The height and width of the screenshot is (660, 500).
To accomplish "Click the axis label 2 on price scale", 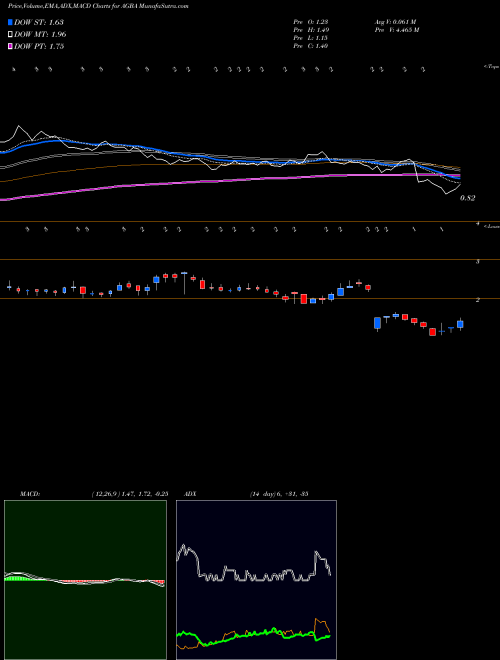I will pos(478,300).
